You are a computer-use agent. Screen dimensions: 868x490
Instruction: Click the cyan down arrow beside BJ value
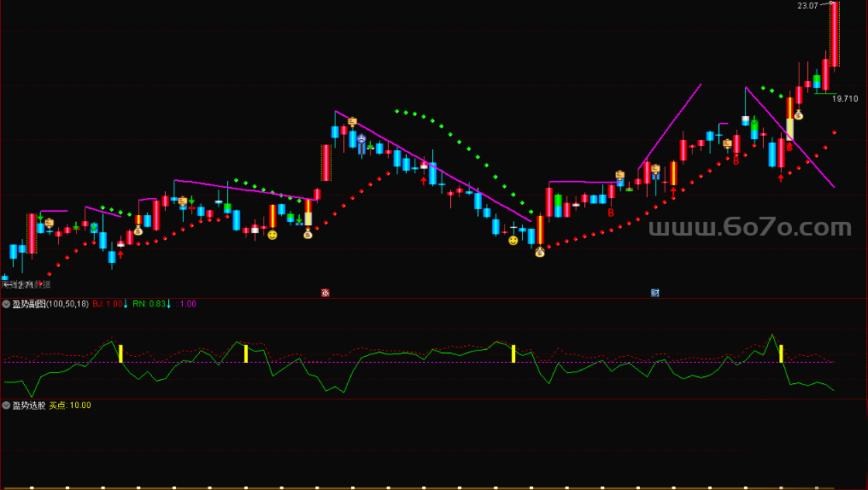point(126,304)
